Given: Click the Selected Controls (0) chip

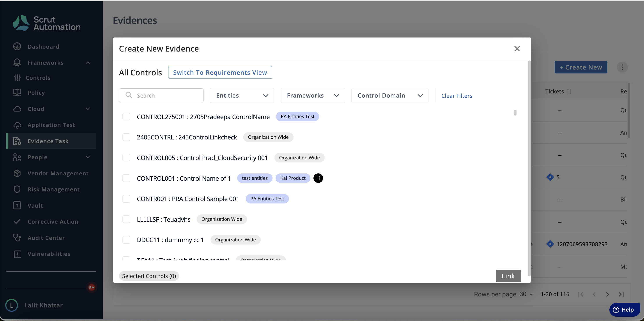Looking at the screenshot, I should point(149,276).
